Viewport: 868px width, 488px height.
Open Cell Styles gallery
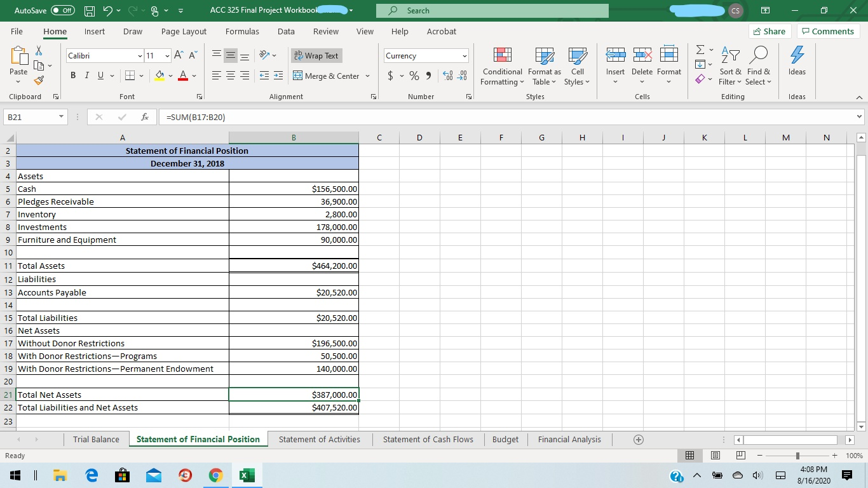point(577,66)
